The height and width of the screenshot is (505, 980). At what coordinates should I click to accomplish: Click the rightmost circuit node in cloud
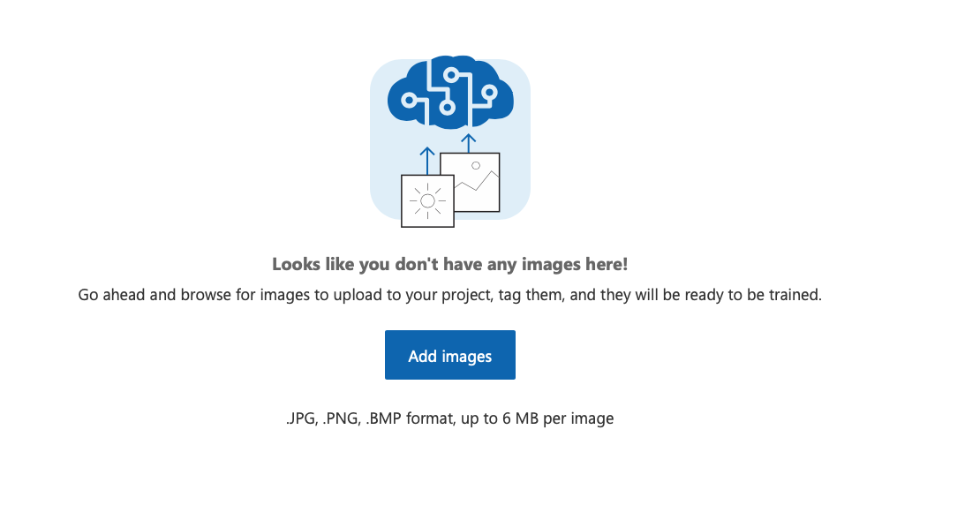pos(489,93)
